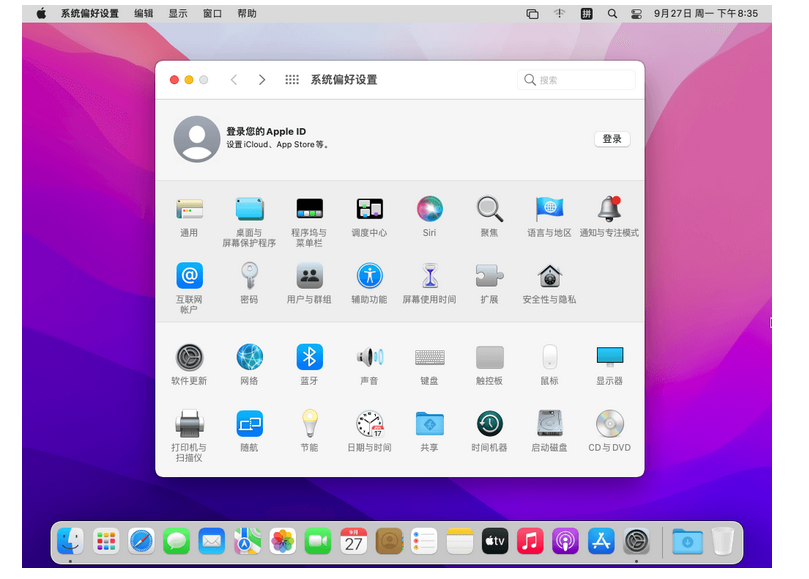Open CD与DVD preferences
The image size is (809, 579).
point(609,424)
